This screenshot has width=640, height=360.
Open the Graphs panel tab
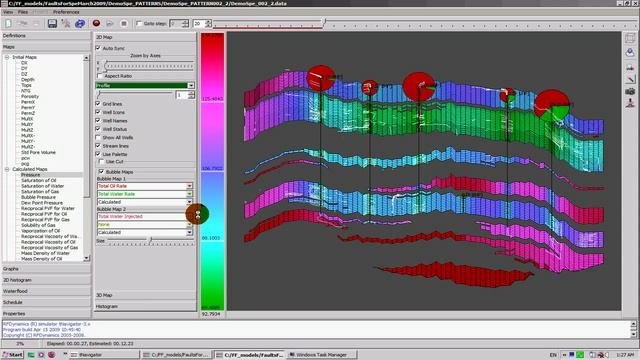[x=46, y=269]
